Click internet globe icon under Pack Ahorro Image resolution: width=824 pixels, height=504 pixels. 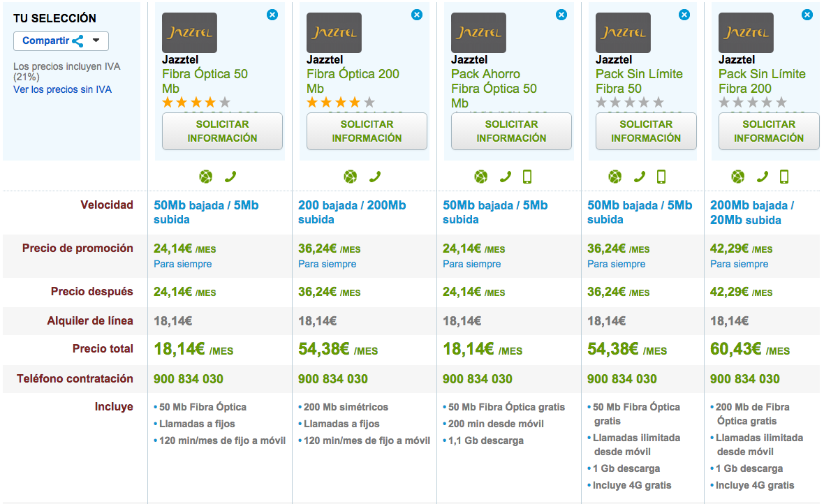click(481, 177)
